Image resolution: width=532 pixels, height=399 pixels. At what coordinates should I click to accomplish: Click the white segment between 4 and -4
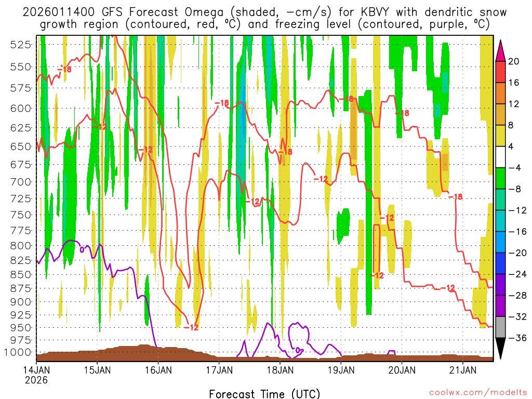[500, 157]
